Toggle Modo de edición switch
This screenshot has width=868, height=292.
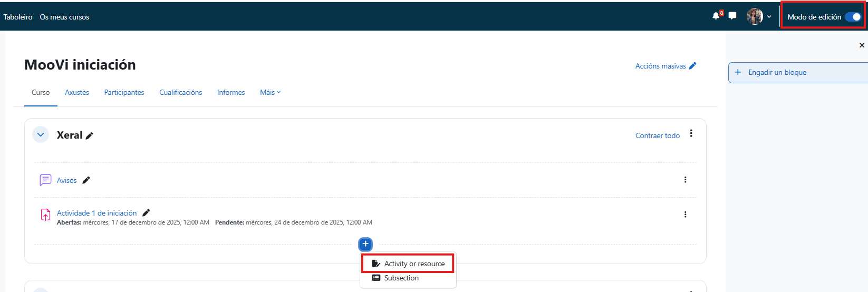point(852,17)
